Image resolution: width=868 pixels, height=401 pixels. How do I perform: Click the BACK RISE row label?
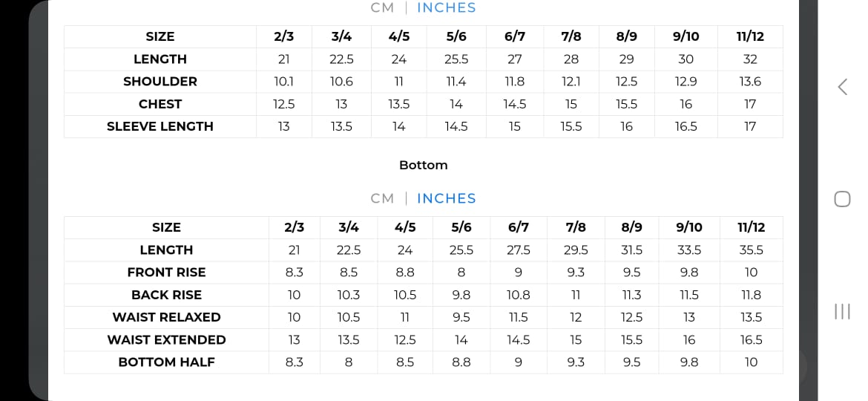166,295
